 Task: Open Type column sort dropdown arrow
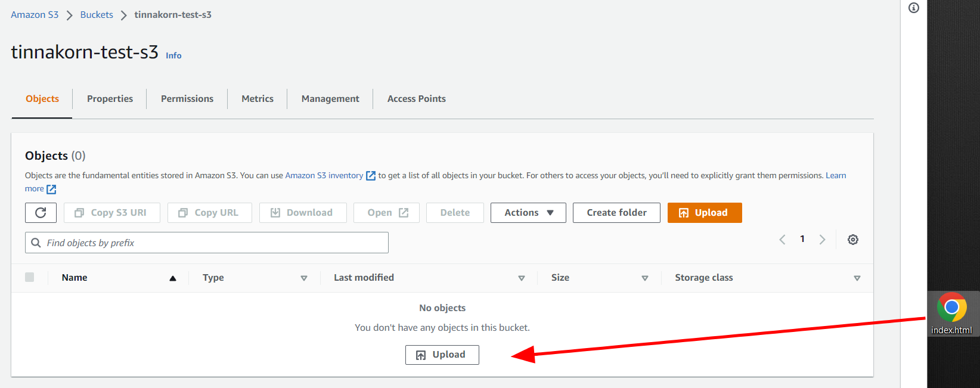(x=304, y=278)
